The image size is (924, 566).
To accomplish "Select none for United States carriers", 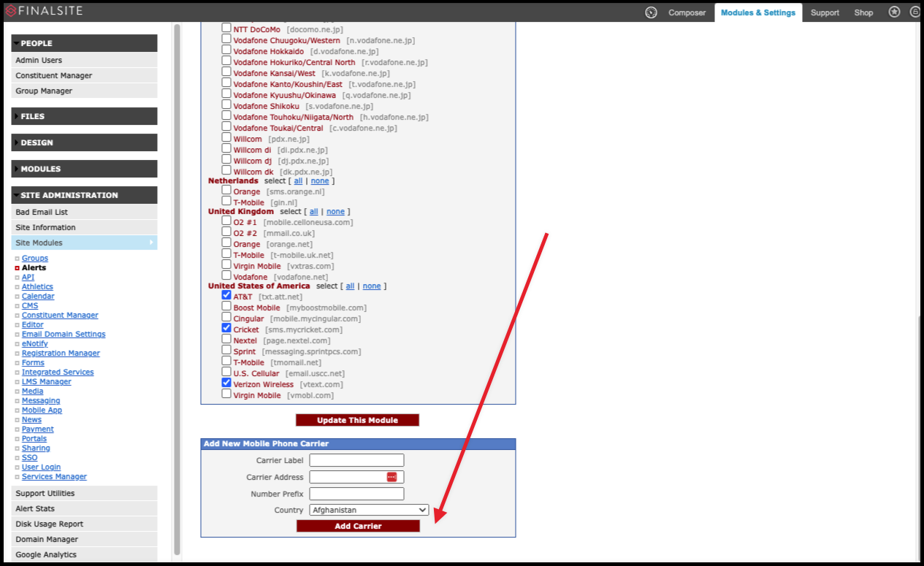I will 372,286.
